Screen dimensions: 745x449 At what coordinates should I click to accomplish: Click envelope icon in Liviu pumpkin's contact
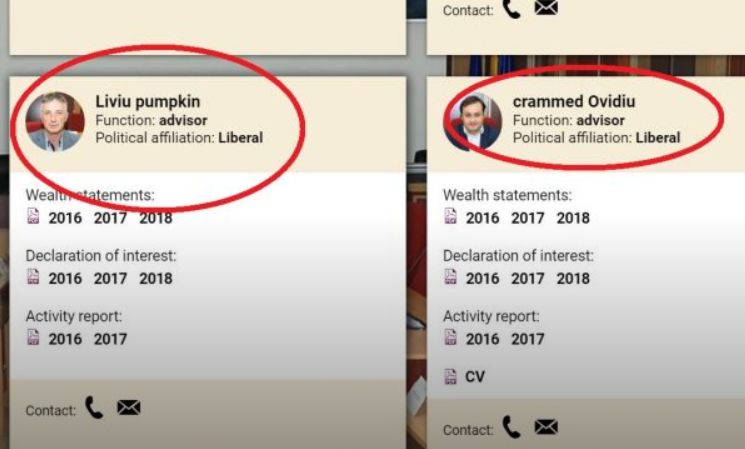tap(129, 407)
